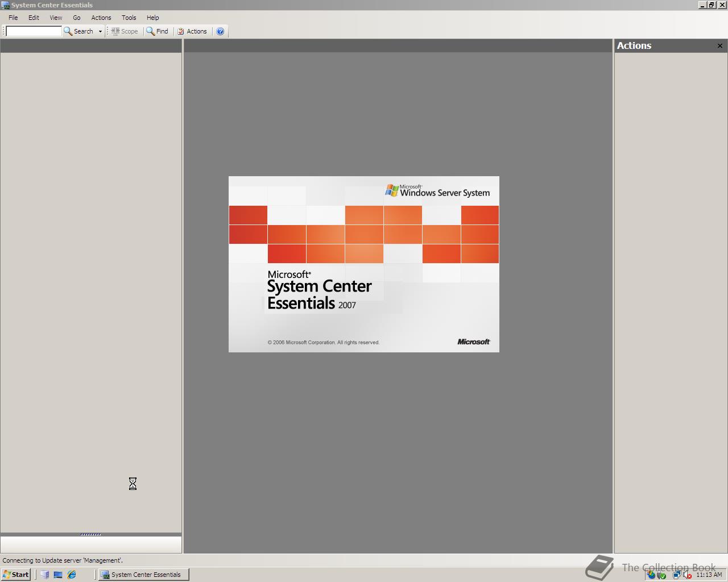
Task: Click the Find toolbar button
Action: coord(158,31)
